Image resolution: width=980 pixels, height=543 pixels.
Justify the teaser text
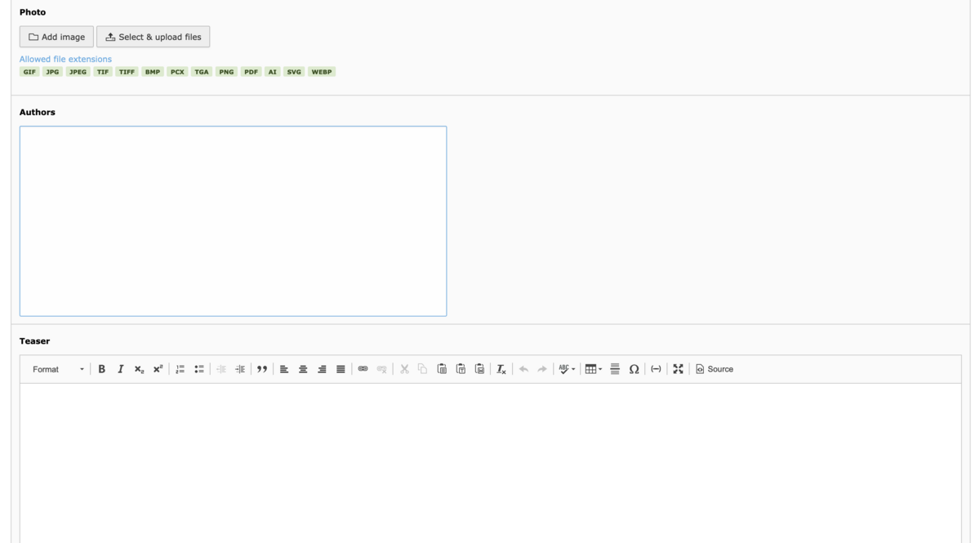341,369
